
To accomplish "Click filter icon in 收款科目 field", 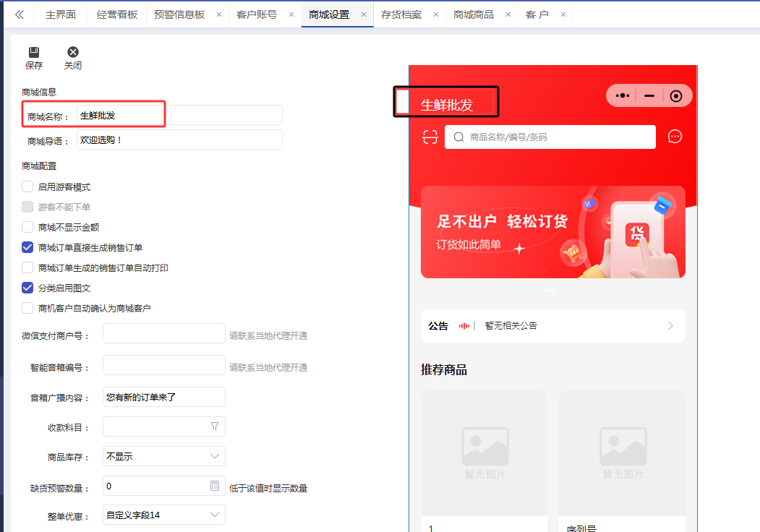I will pos(215,426).
